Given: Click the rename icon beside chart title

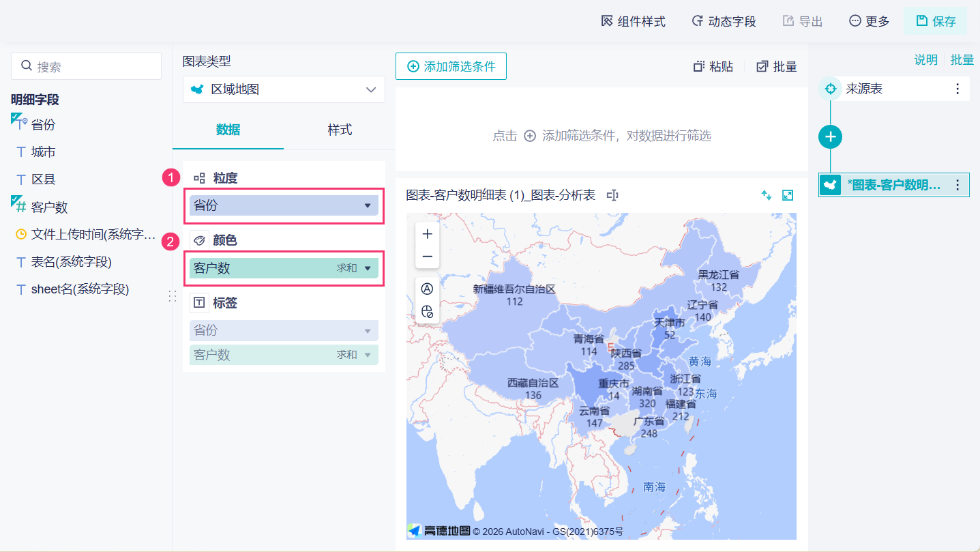Looking at the screenshot, I should click(612, 196).
